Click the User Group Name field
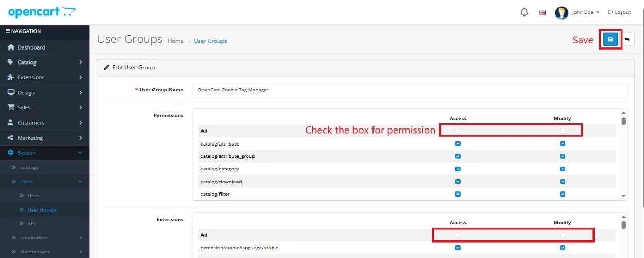The width and height of the screenshot is (644, 258). (410, 90)
